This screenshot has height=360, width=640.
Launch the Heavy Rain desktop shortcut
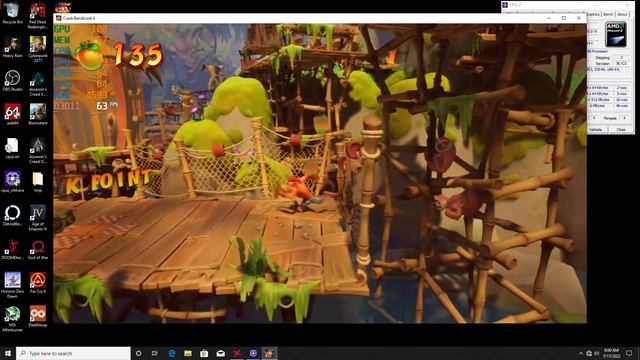pos(12,47)
